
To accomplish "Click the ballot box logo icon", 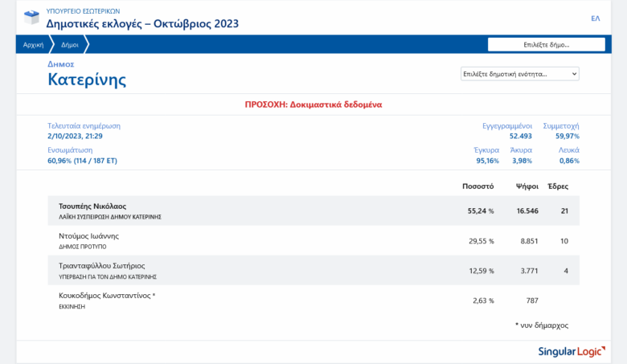I will tap(31, 17).
